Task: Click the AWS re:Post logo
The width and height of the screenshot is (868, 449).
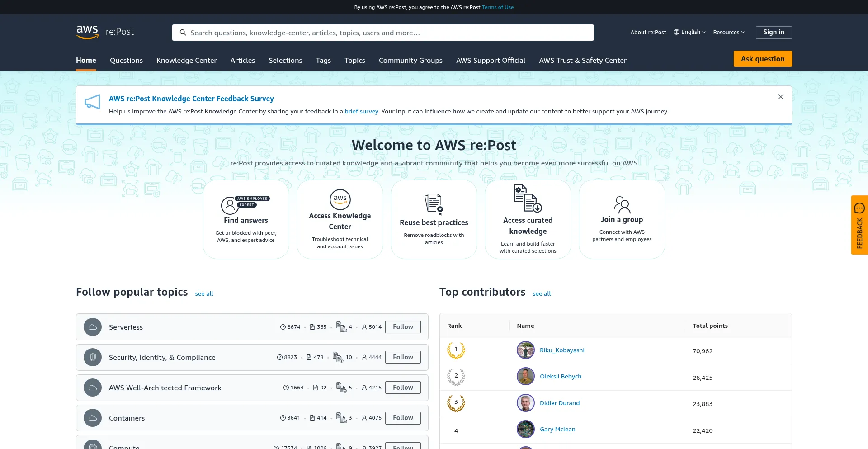Action: [x=105, y=32]
